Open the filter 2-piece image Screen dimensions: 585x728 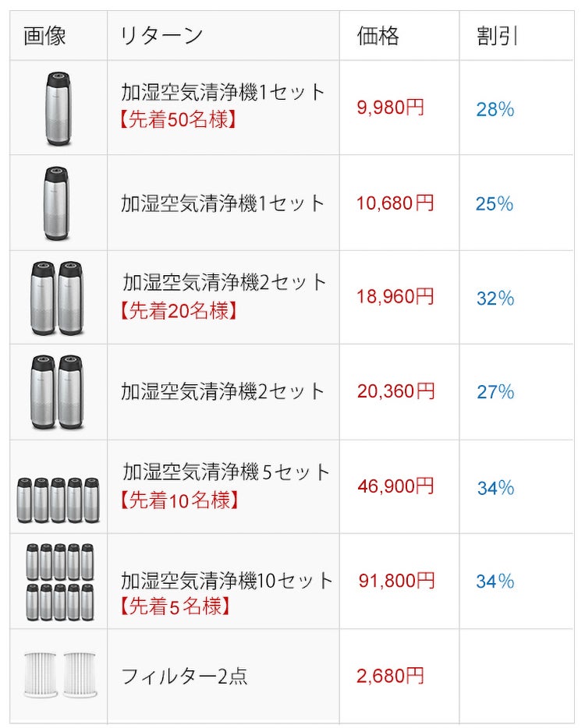(58, 675)
